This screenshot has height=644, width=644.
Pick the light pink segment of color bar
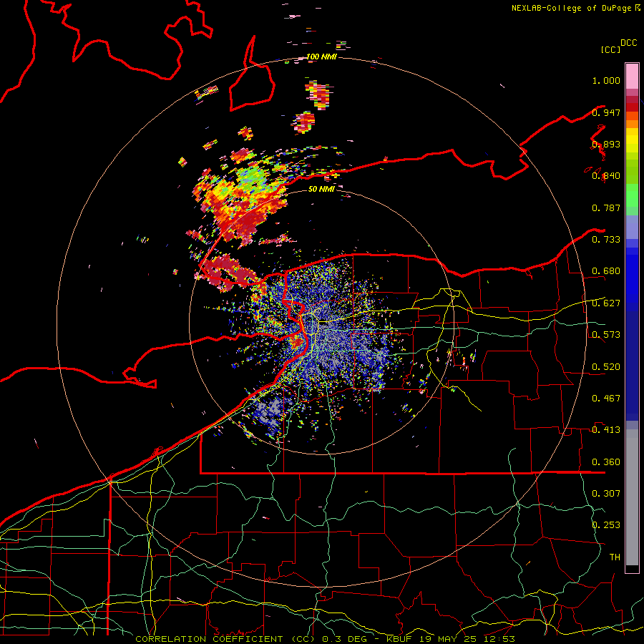(x=632, y=76)
